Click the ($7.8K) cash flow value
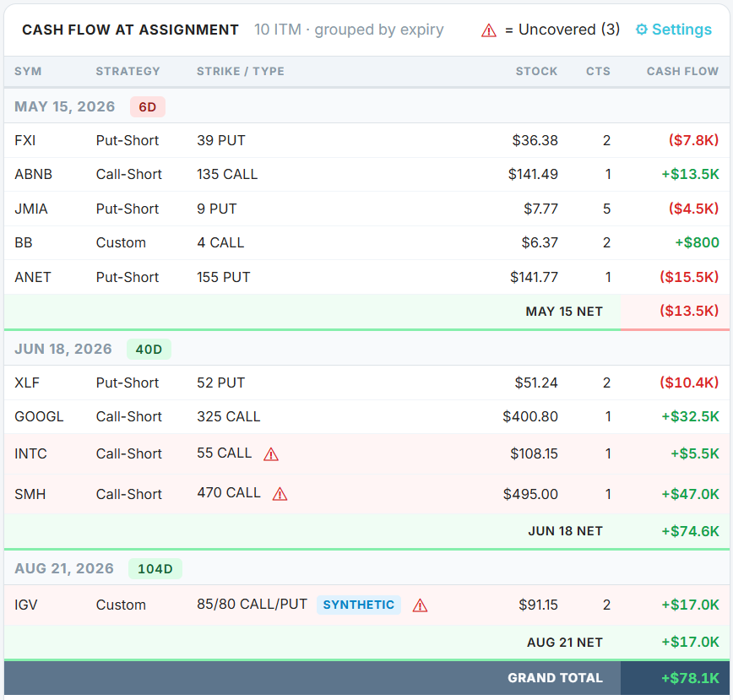 [x=693, y=140]
